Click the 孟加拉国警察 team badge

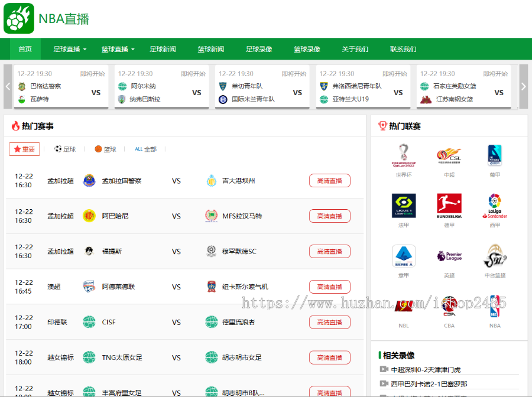[89, 181]
